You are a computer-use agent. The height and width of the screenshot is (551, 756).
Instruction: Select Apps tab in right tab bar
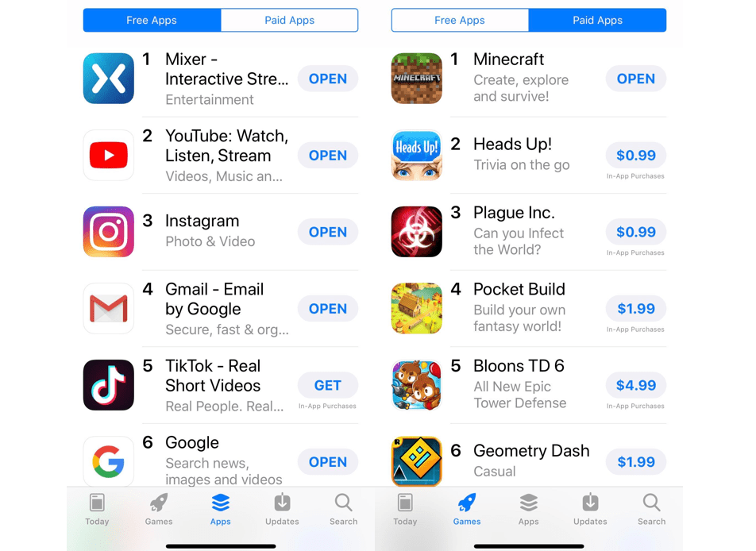pyautogui.click(x=528, y=510)
